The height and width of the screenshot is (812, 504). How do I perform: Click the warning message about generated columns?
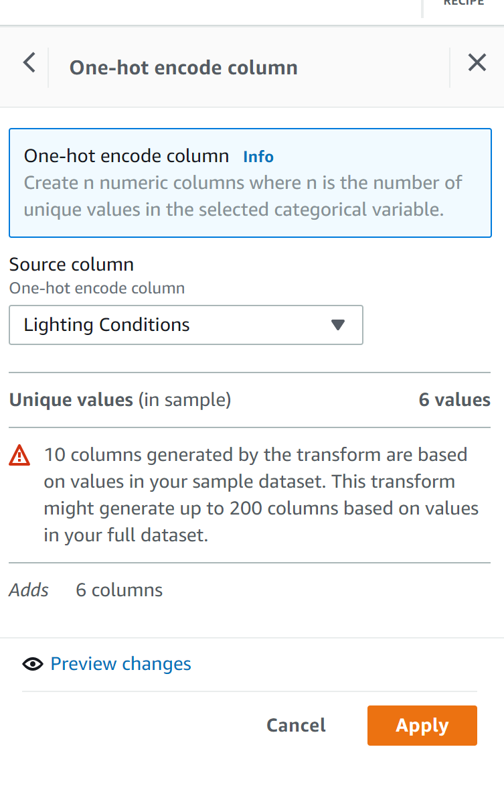[261, 495]
